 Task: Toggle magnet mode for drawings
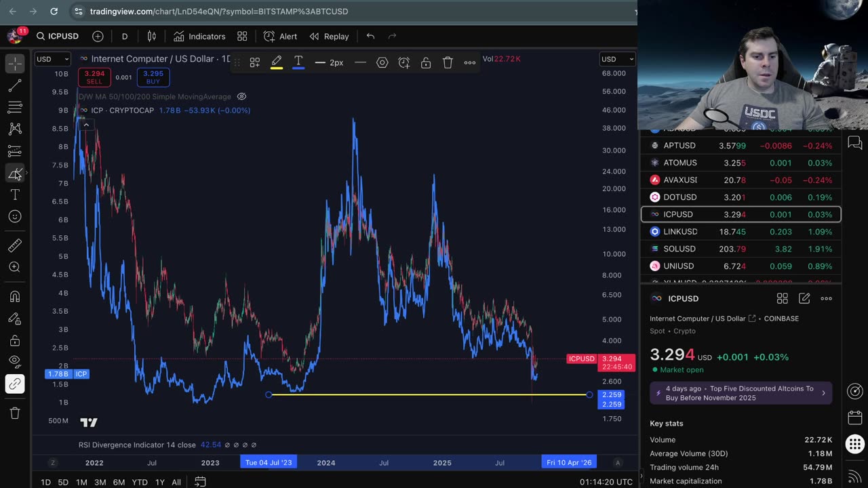point(15,296)
